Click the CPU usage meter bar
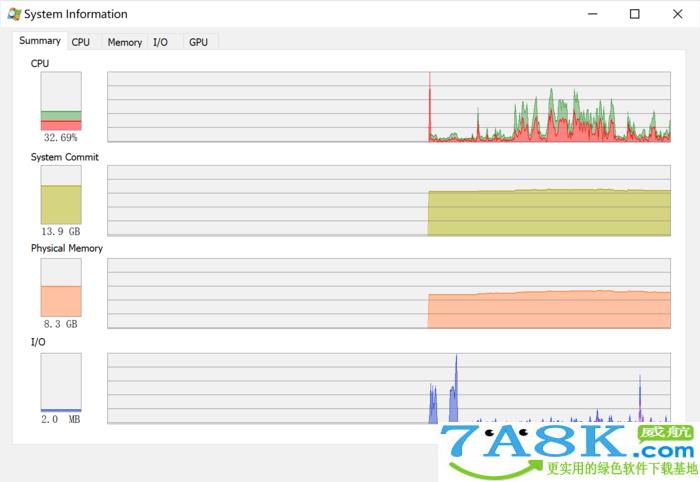This screenshot has width=700, height=482. (61, 101)
